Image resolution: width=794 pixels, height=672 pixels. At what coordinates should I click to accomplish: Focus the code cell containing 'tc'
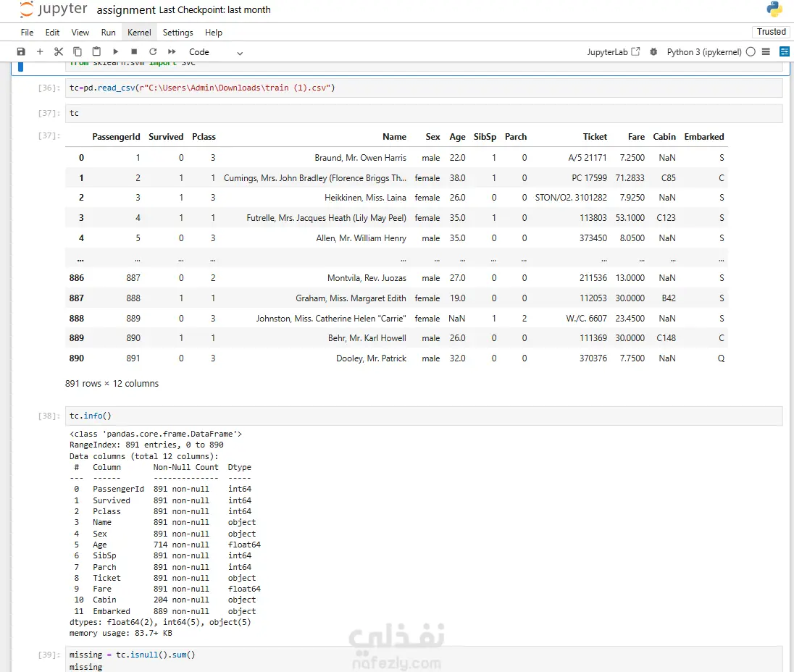click(x=423, y=114)
